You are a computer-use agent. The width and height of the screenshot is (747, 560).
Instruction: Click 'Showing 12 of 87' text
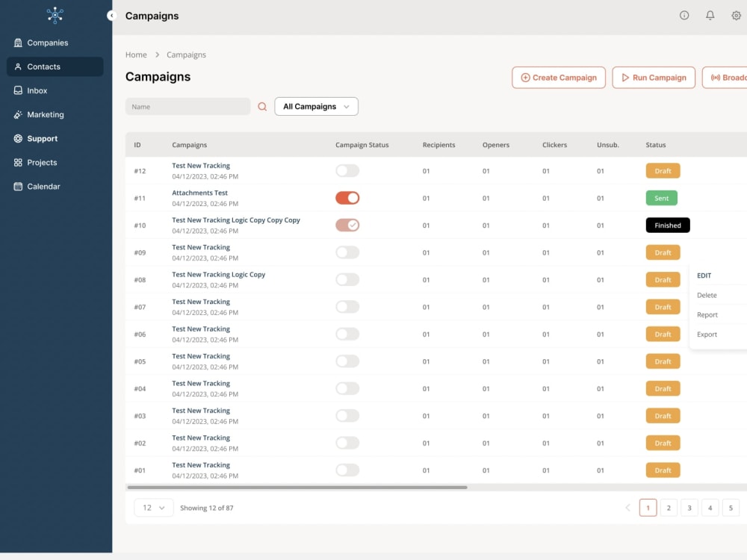[207, 508]
